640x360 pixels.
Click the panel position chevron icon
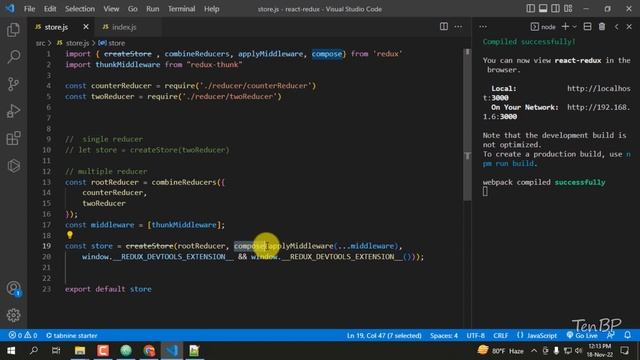[x=616, y=27]
